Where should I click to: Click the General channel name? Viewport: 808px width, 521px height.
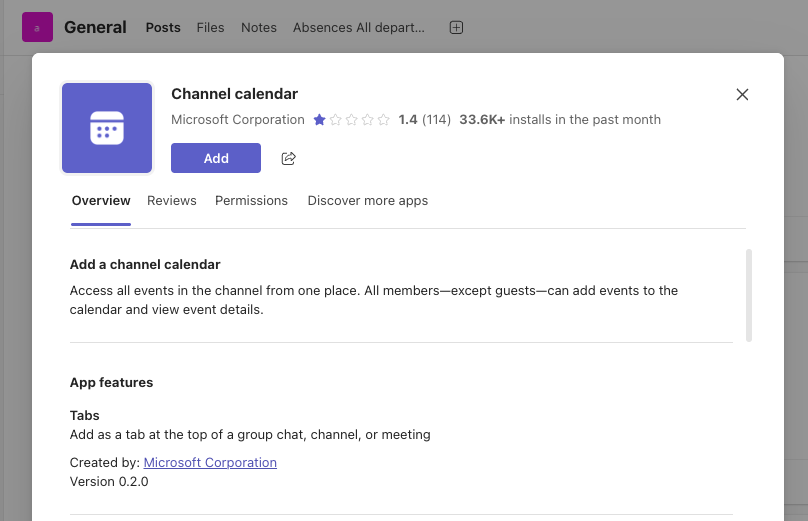click(x=95, y=28)
